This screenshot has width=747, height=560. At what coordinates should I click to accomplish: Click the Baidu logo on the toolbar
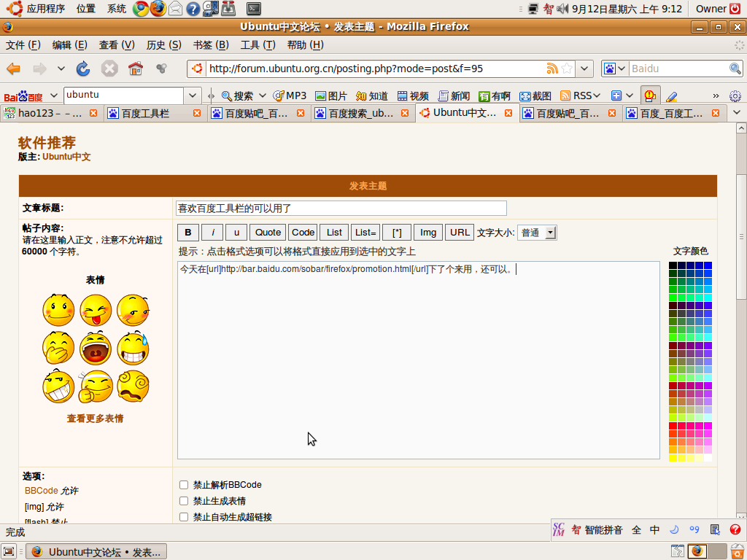tap(23, 96)
